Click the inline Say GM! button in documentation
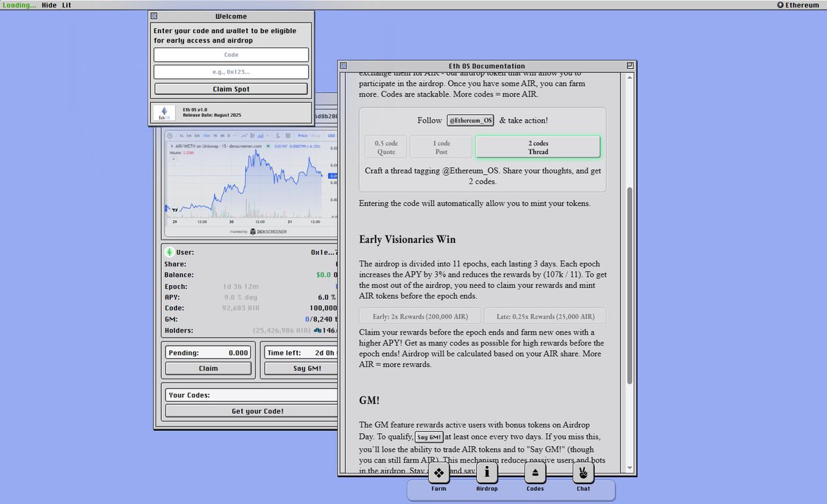Screen dimensions: 827x504 (429, 437)
